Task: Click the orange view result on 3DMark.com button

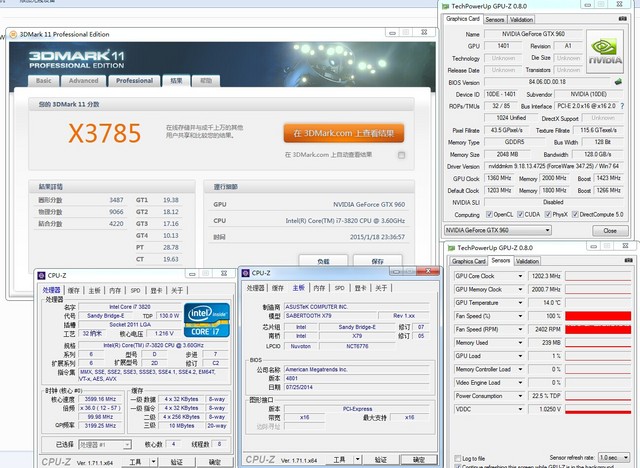Action: tap(344, 133)
